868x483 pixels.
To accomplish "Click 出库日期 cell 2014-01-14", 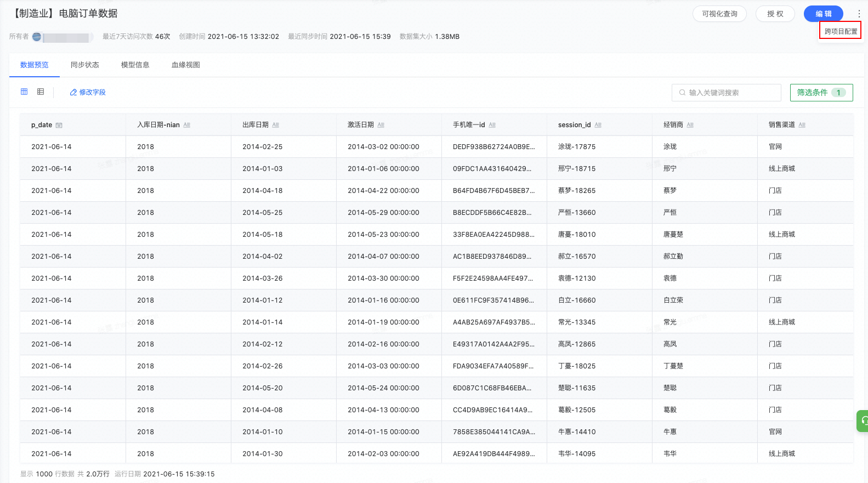I will 263,322.
